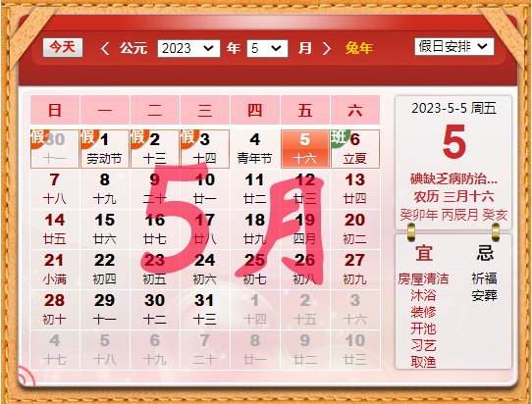Viewport: 532px width, 404px height.
Task: Click the 六 Saturday column header
Action: [x=355, y=111]
